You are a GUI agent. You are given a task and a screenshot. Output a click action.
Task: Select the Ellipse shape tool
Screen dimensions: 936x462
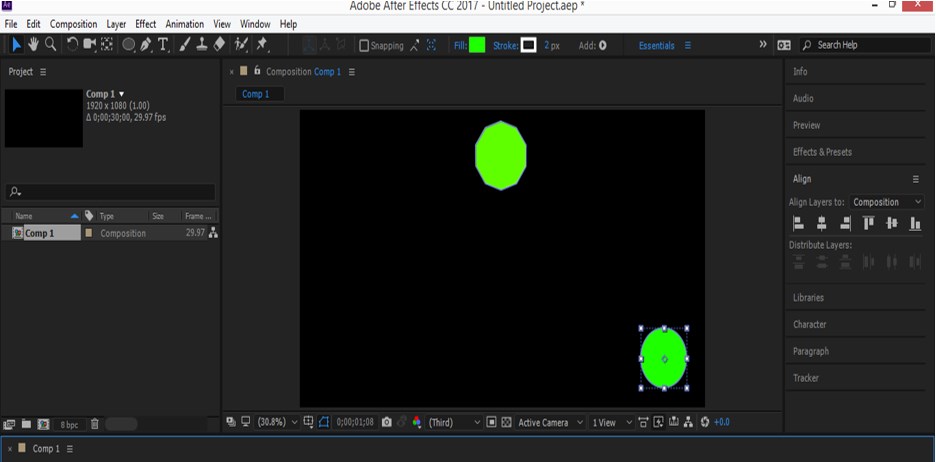pyautogui.click(x=128, y=45)
